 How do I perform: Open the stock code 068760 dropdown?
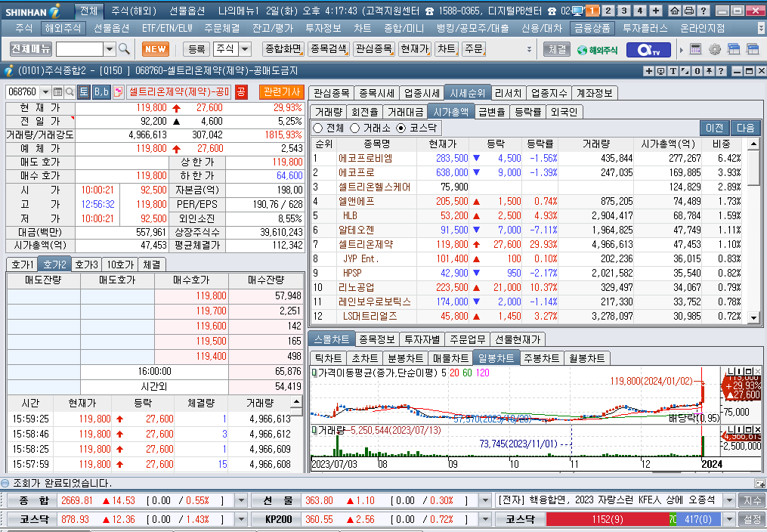[x=45, y=92]
